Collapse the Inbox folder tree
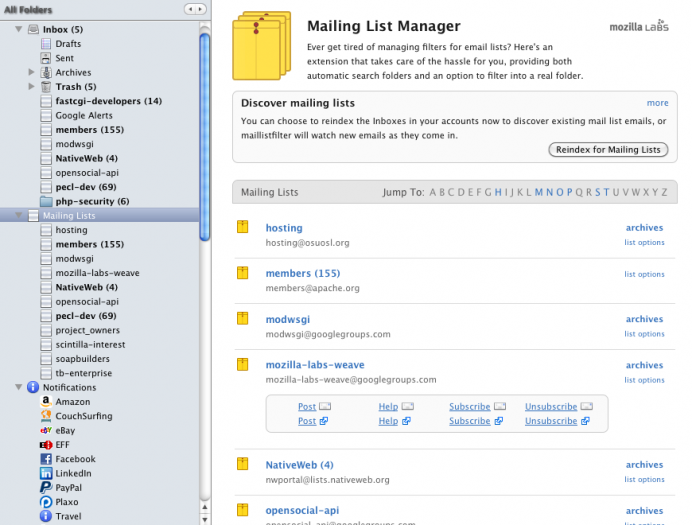The image size is (692, 525). click(19, 29)
